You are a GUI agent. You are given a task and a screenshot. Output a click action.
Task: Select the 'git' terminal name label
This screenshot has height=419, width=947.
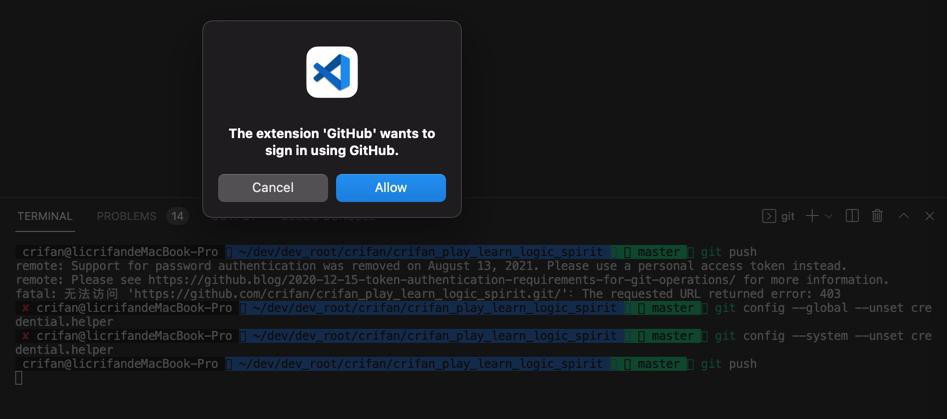(788, 216)
